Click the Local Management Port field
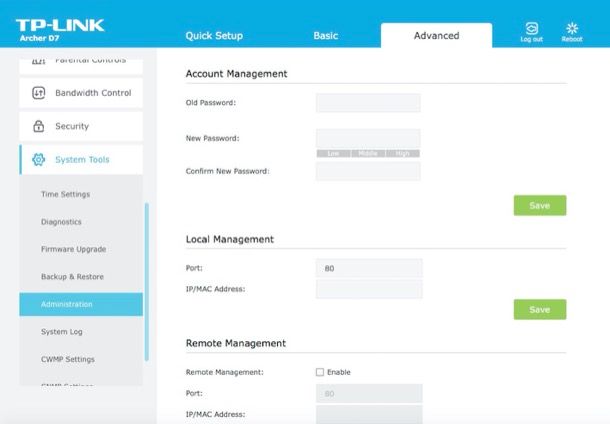 pos(369,268)
